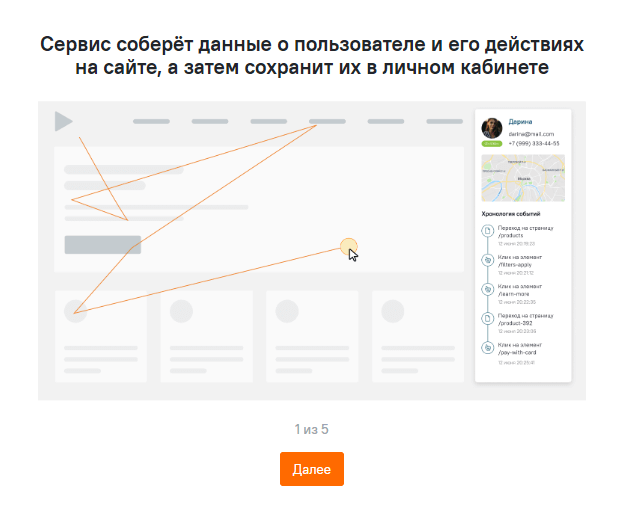Click the play triangle logo in mockup
The image size is (630, 515).
63,121
